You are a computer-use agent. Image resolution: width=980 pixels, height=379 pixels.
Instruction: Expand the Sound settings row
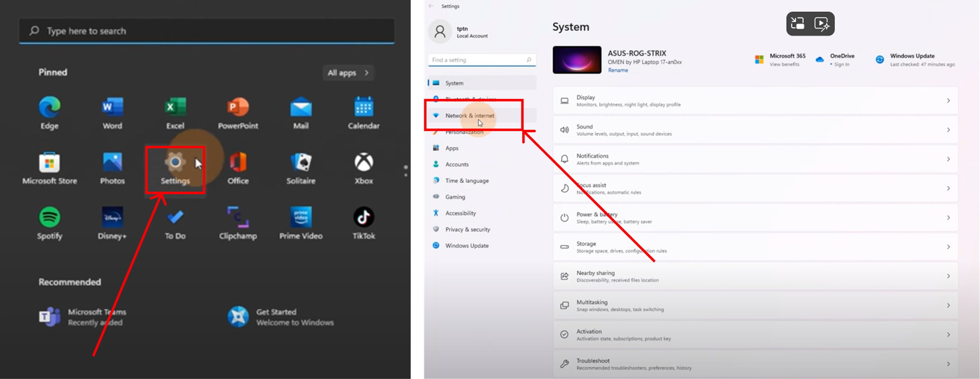(x=755, y=130)
